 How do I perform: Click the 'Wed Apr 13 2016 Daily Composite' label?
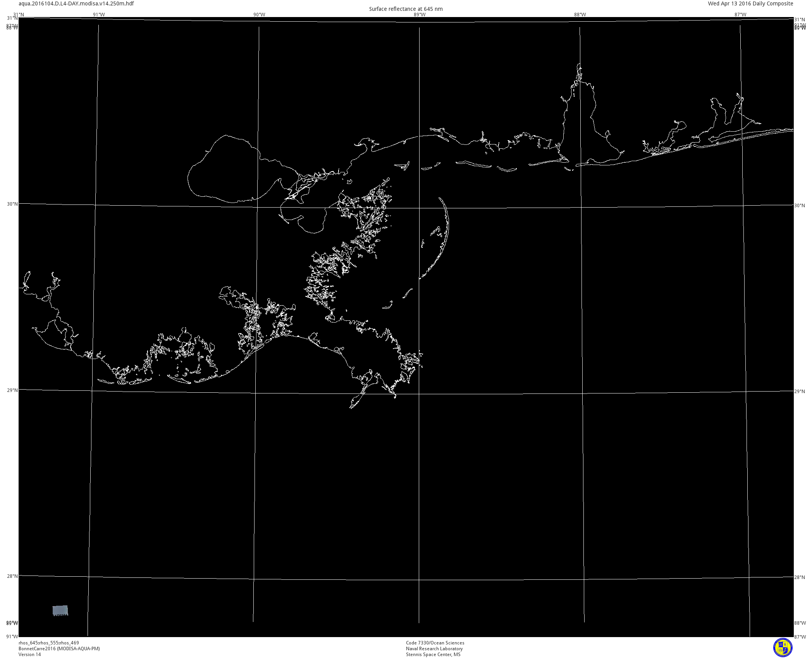pos(750,3)
